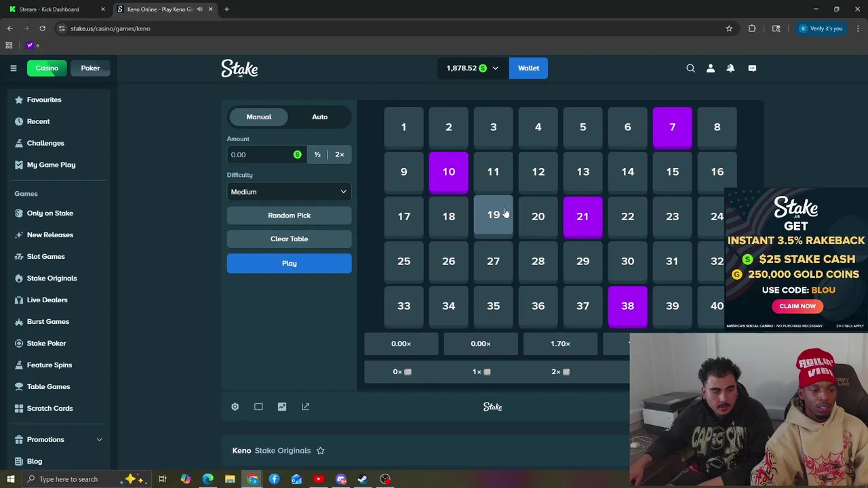Screen dimensions: 868x488
Task: Select Keno number 33
Action: (x=403, y=306)
